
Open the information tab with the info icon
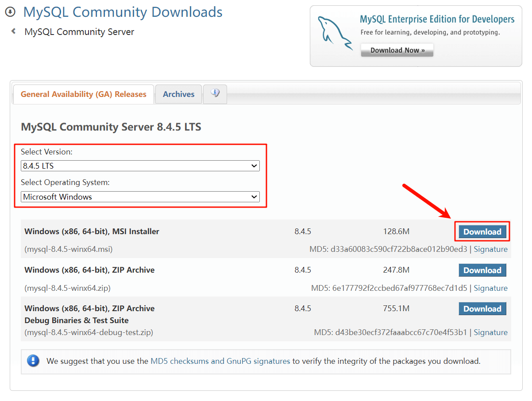click(x=215, y=94)
